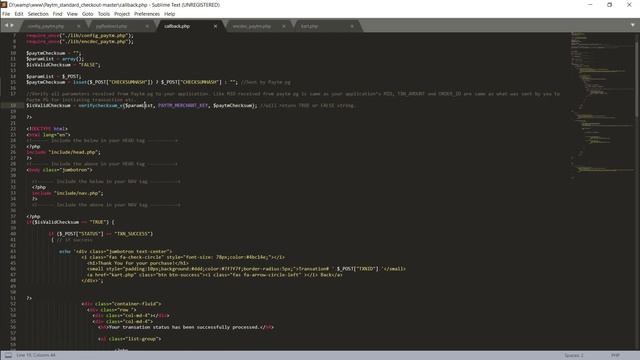
Task: Click the "Thank You for your purchase" line
Action: click(138, 263)
